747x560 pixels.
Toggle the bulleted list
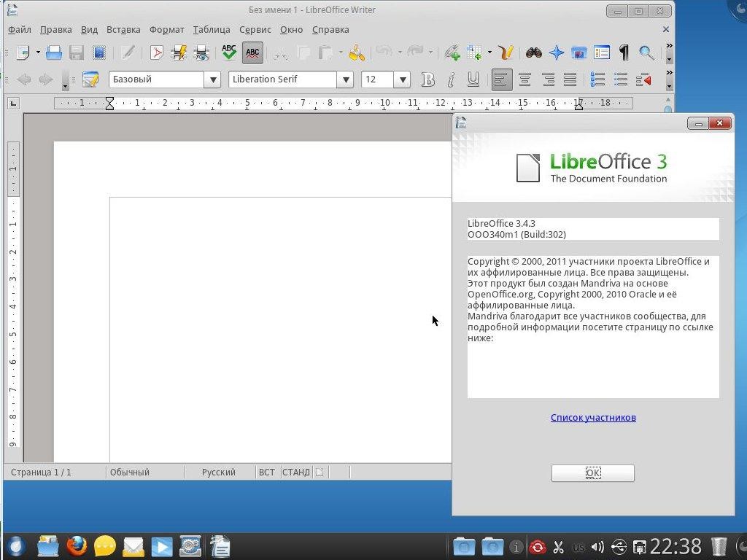pyautogui.click(x=620, y=79)
